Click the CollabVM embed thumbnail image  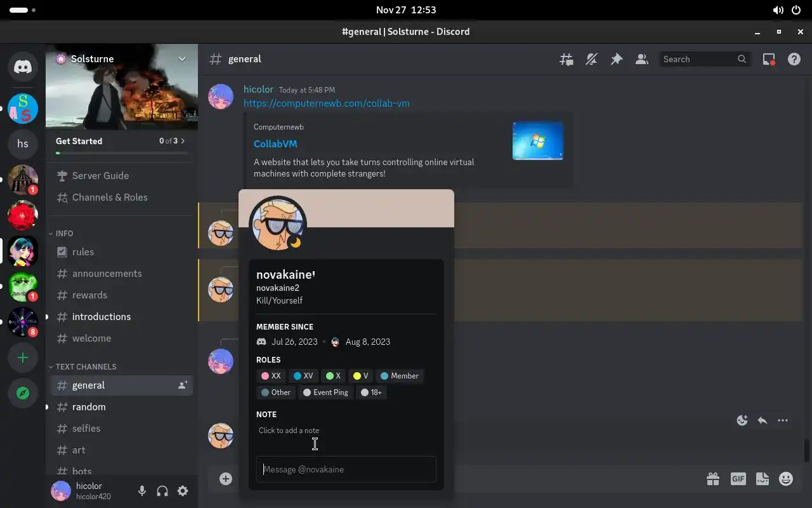coord(538,141)
